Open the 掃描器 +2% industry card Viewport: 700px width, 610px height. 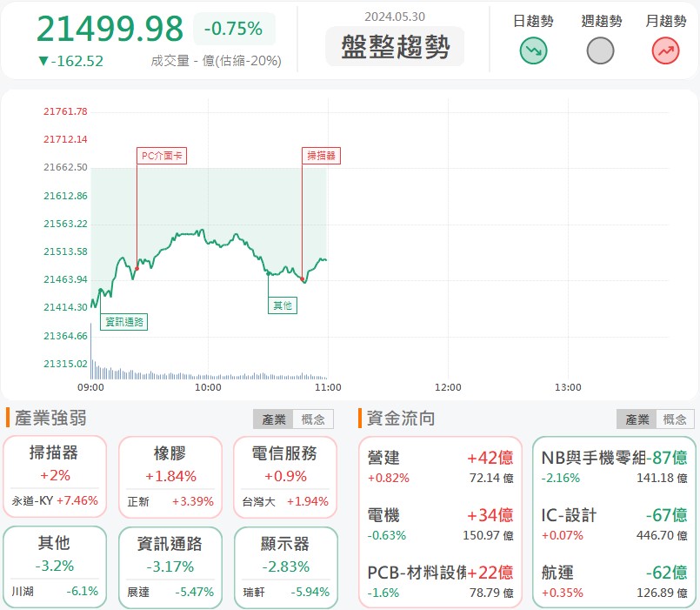(x=55, y=476)
